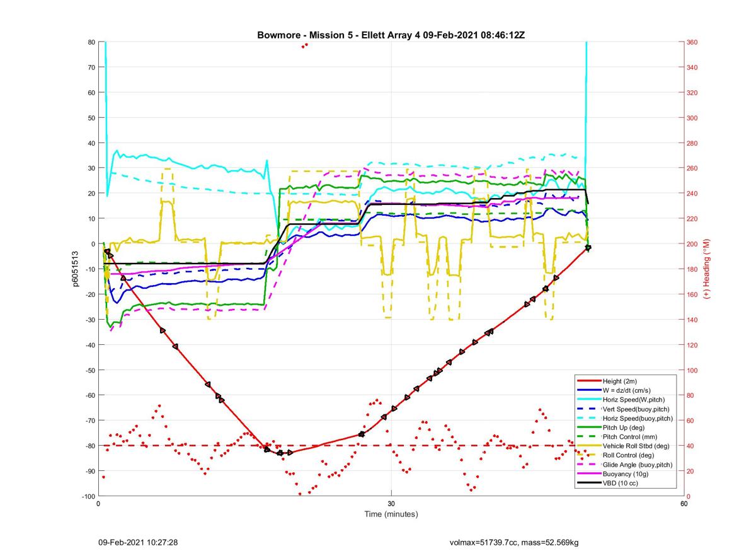Click the "-100" tick label
Image resolution: width=756 pixels, height=558 pixels.
[88, 496]
